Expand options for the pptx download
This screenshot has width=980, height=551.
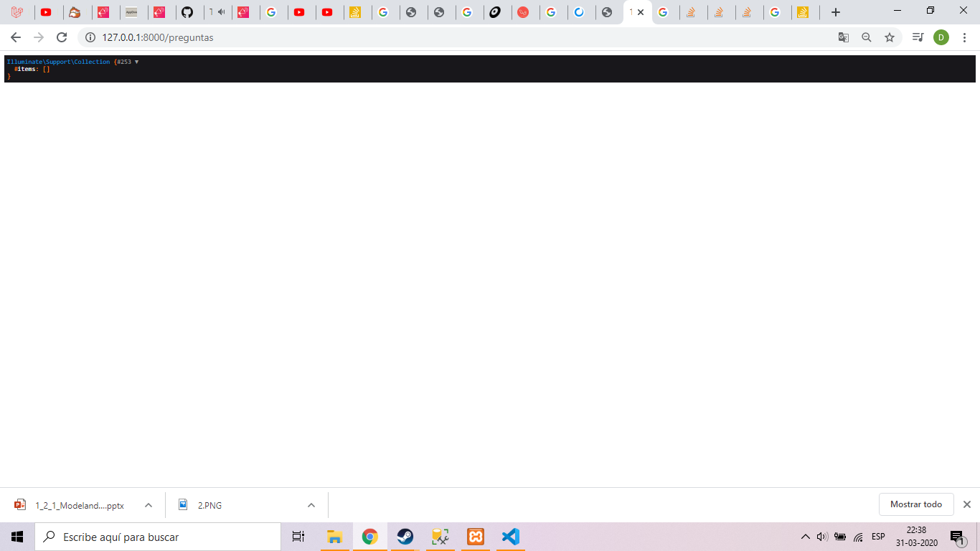click(149, 505)
